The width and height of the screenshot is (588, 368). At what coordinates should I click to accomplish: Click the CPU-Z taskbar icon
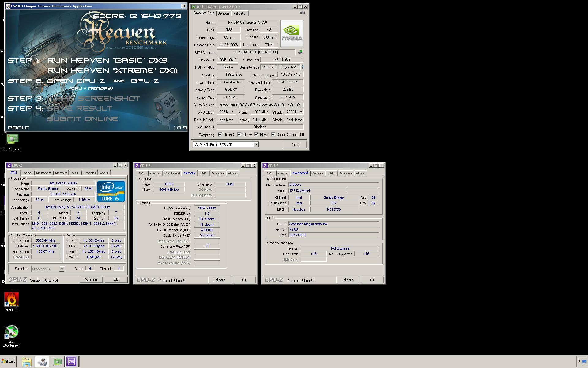click(71, 362)
